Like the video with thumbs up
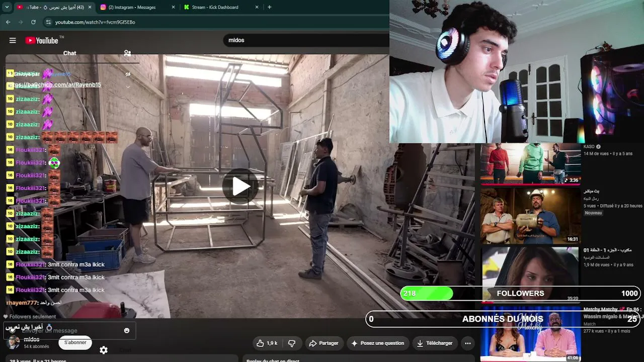 [267, 343]
